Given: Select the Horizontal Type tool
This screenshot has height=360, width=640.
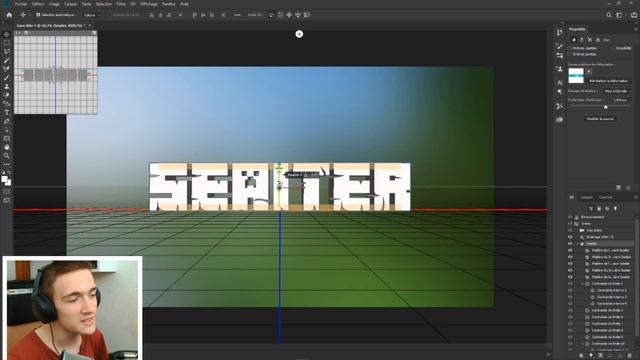Looking at the screenshot, I should tap(7, 112).
